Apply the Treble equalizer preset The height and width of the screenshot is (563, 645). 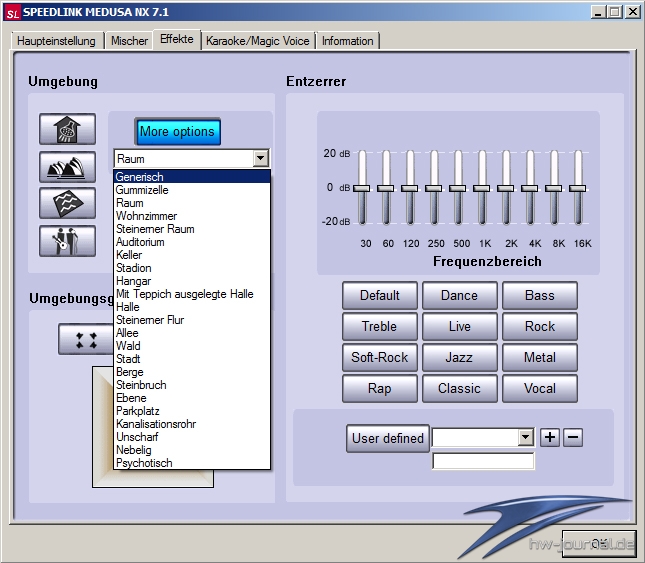[x=380, y=327]
